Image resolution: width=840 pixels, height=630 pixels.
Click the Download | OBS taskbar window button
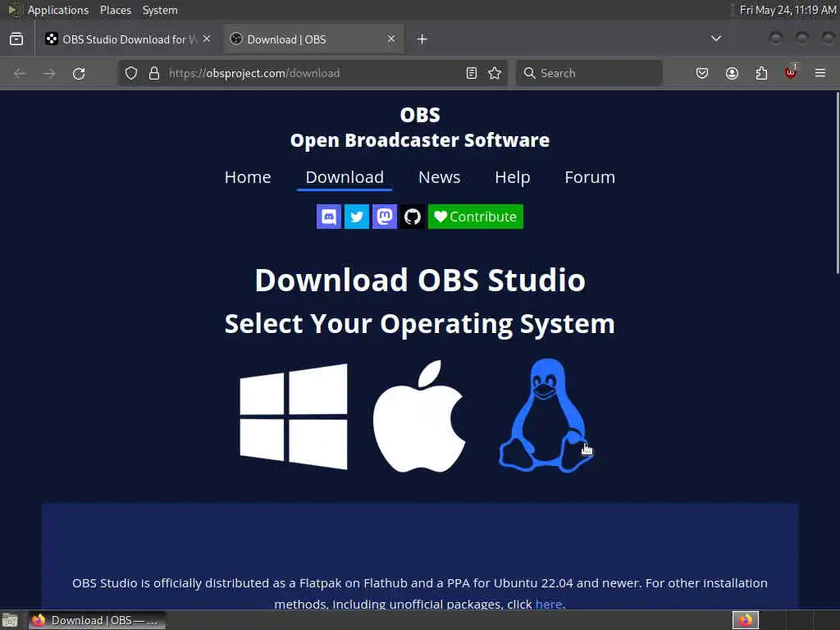[x=97, y=620]
